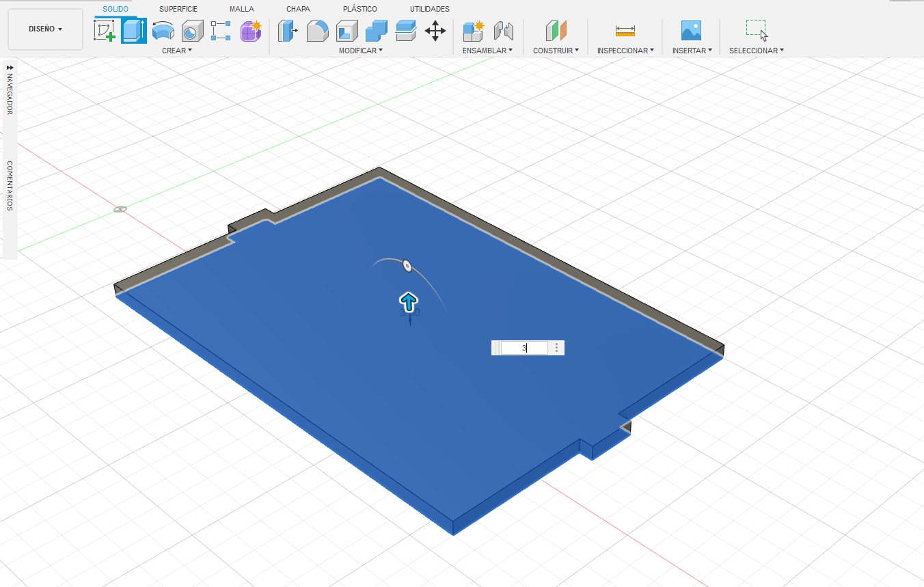Open the CHAPA tab
This screenshot has height=587, width=924.
(299, 9)
